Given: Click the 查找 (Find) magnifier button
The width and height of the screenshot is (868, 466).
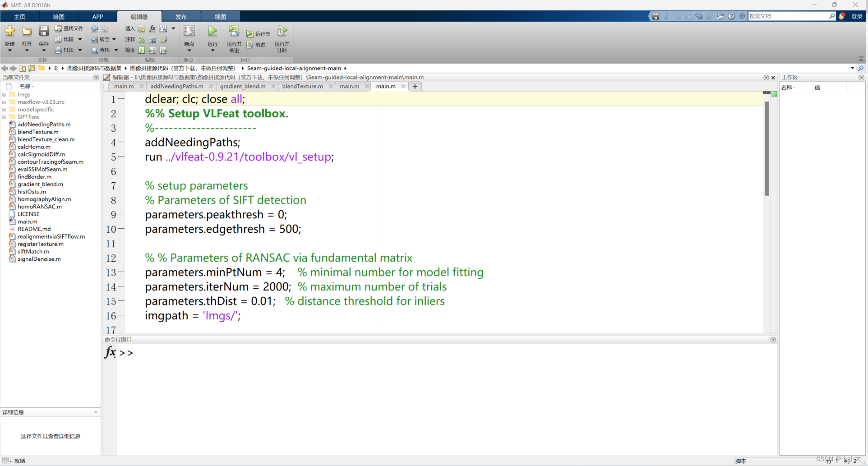Looking at the screenshot, I should [100, 50].
